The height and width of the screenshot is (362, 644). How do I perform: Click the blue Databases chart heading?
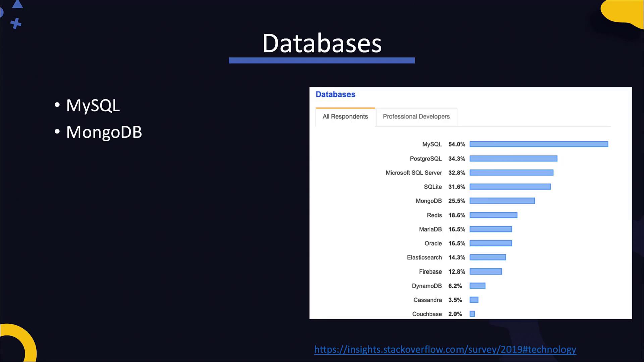point(335,94)
